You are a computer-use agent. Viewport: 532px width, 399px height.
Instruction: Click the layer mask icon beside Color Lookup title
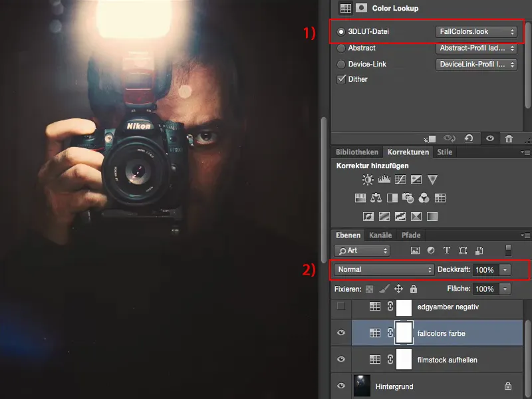(x=361, y=8)
